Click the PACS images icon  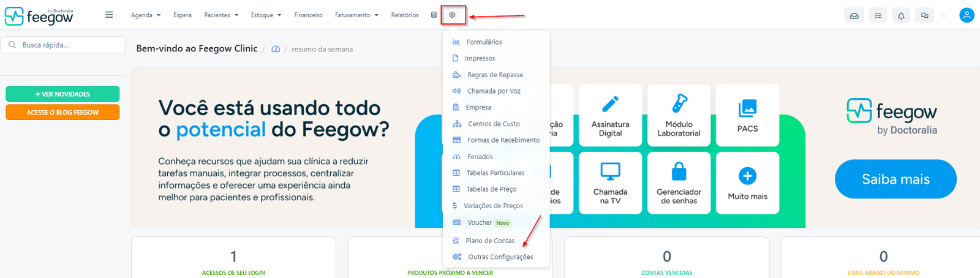coord(747,108)
